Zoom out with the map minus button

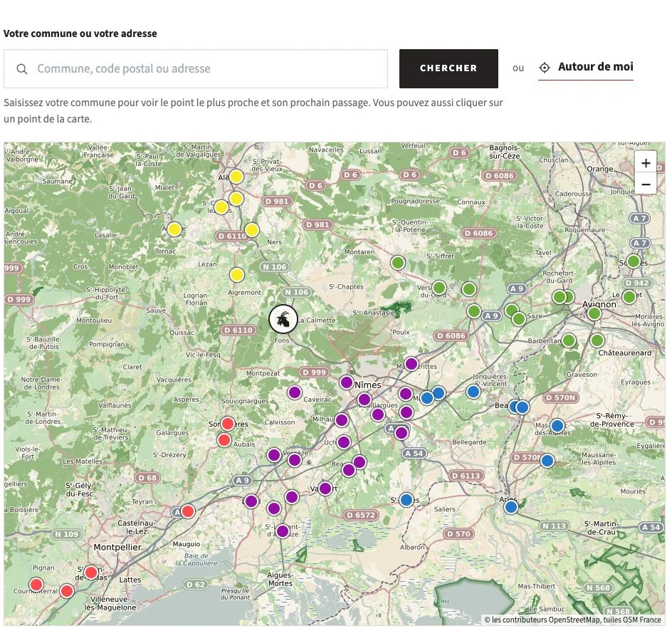(646, 184)
